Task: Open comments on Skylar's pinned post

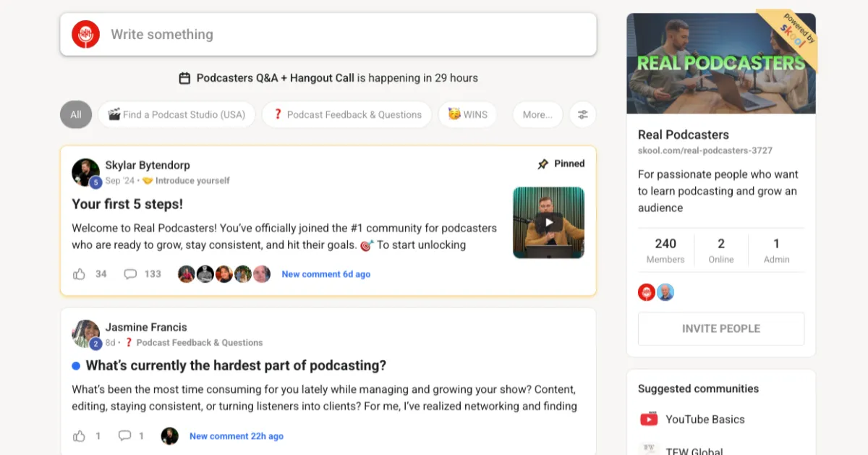Action: (130, 274)
